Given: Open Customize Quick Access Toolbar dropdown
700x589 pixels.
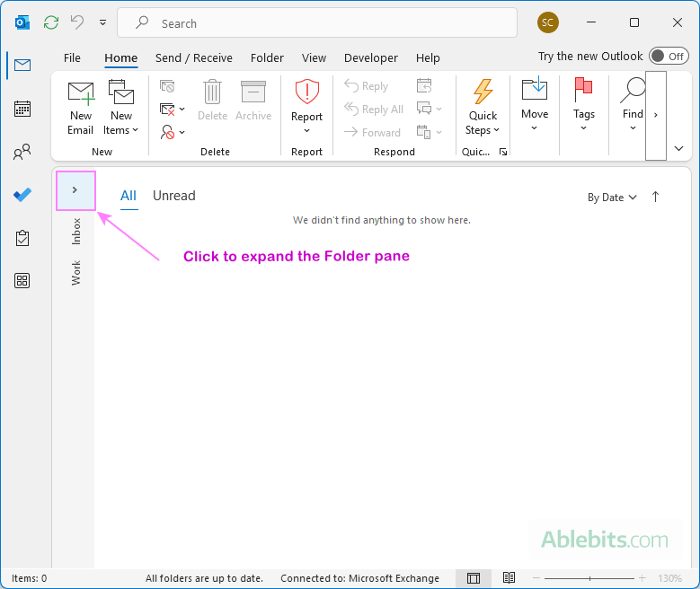Looking at the screenshot, I should pos(102,22).
